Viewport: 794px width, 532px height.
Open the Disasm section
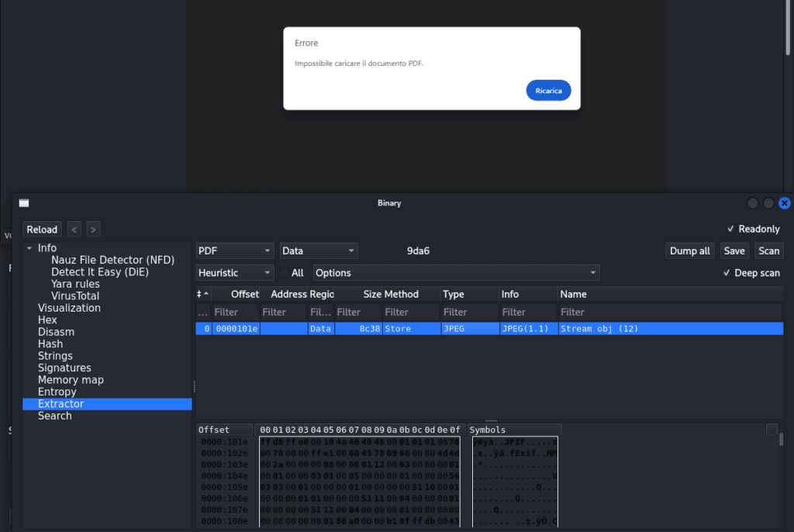[x=56, y=332]
